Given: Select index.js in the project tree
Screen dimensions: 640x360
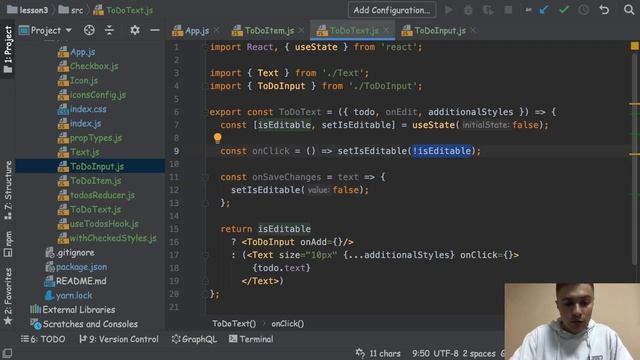Looking at the screenshot, I should 80,123.
